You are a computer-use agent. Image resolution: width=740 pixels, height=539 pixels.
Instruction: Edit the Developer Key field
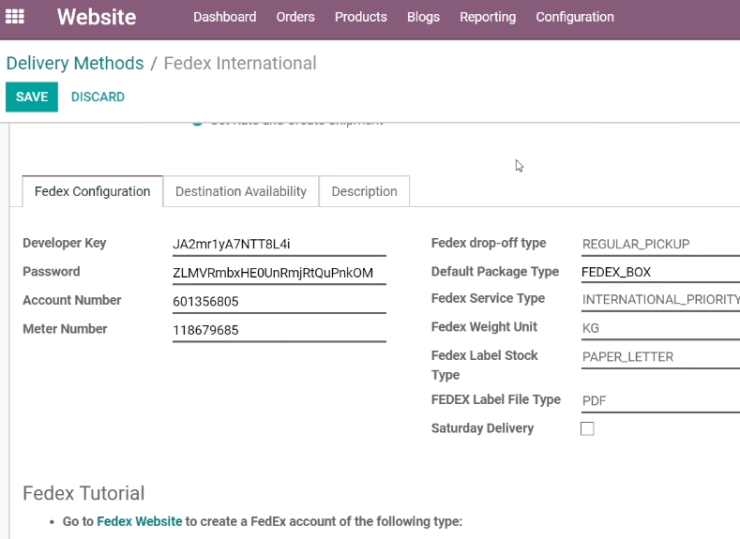pyautogui.click(x=279, y=244)
